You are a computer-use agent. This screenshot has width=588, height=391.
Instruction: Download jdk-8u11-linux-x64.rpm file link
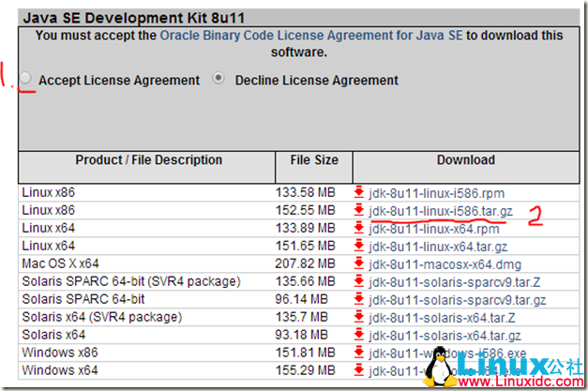pos(434,229)
